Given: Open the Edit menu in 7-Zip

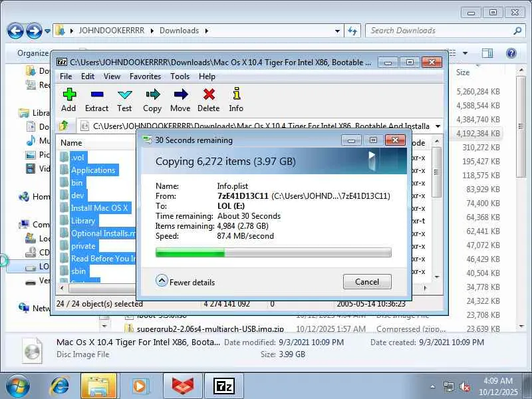Looking at the screenshot, I should (88, 76).
